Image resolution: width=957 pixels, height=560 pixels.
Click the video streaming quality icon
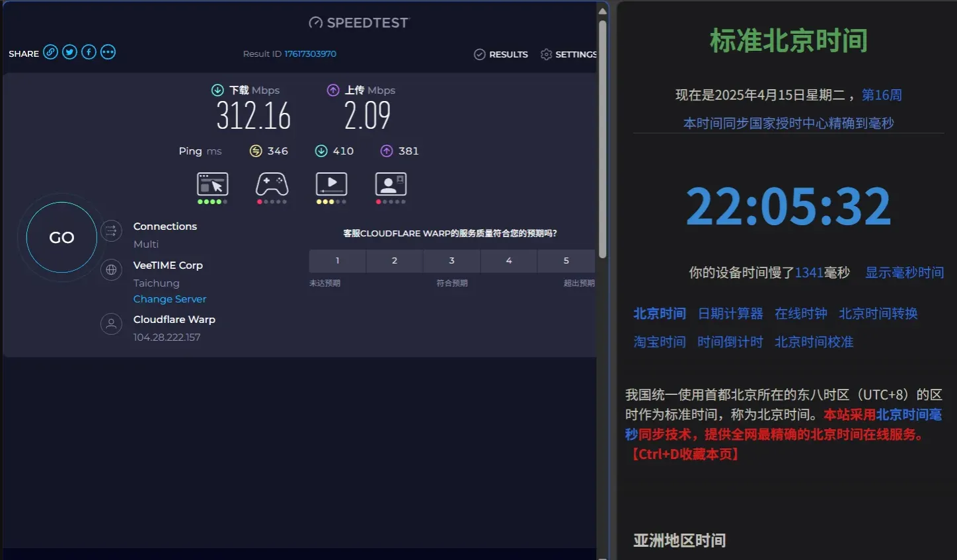[x=331, y=184]
